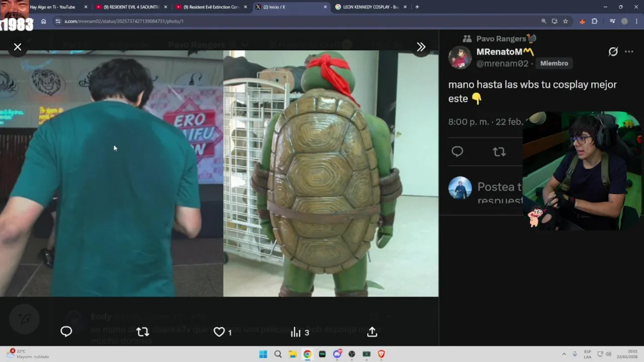
Task: Open Discord from the taskbar
Action: pyautogui.click(x=337, y=354)
